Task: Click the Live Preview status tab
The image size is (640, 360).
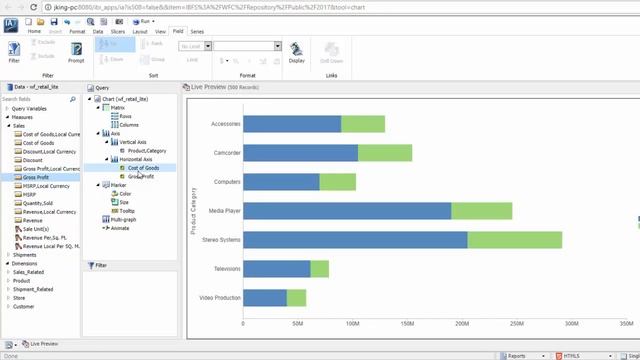Action: tap(40, 344)
